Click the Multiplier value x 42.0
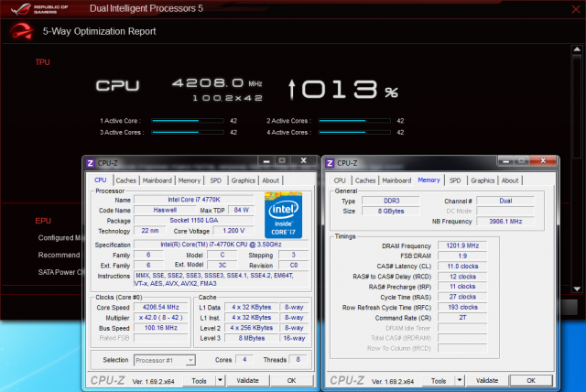The width and height of the screenshot is (586, 392). [161, 318]
